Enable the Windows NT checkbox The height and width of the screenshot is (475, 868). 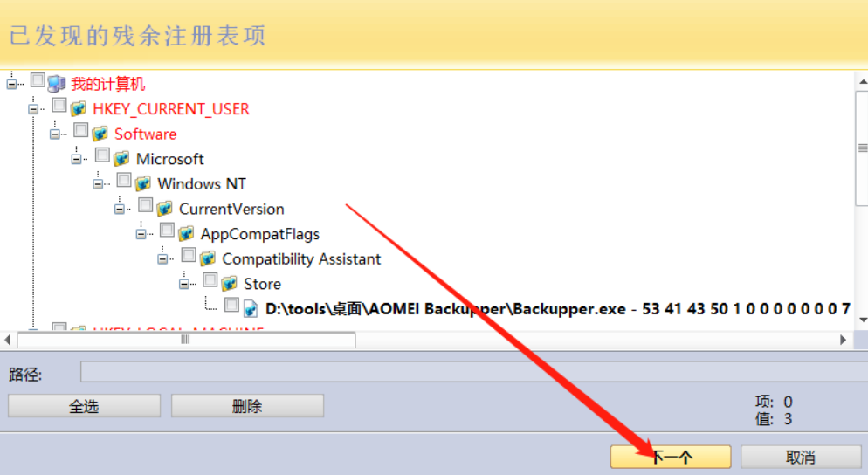pos(124,180)
